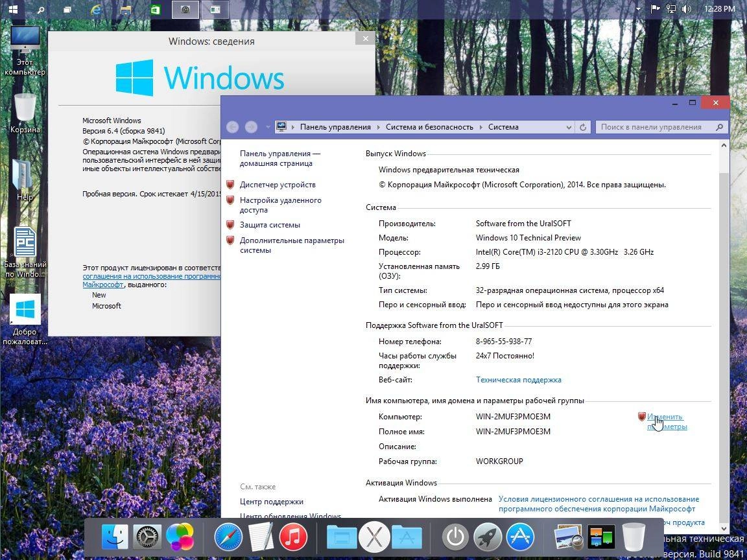Click the Finder icon in dock
Screen dimensions: 747x560
115,537
